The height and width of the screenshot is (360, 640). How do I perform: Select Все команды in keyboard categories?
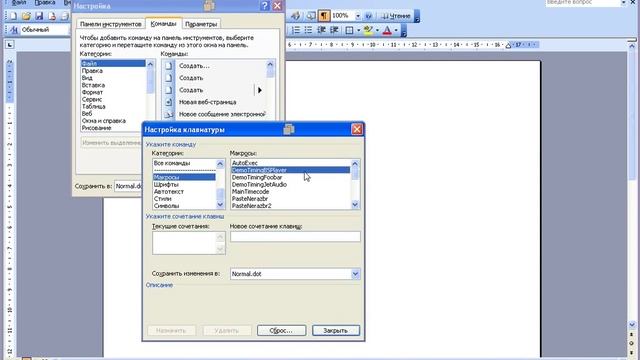[x=184, y=163]
